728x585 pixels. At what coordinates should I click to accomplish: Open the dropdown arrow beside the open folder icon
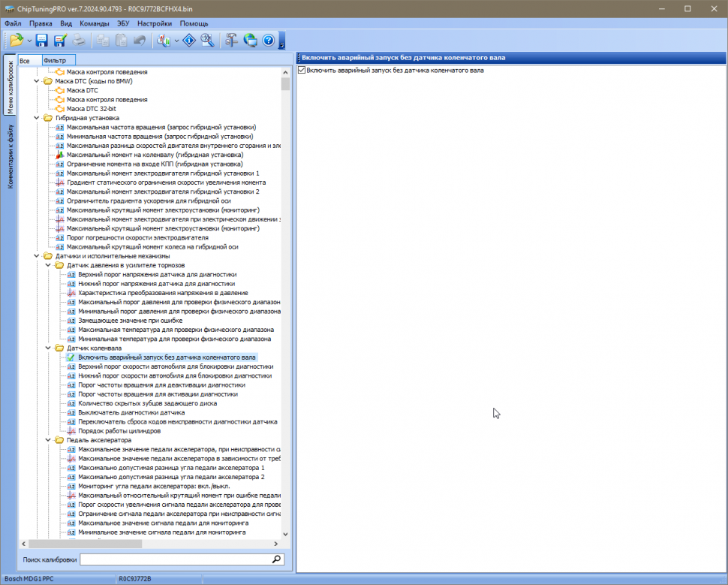click(29, 41)
